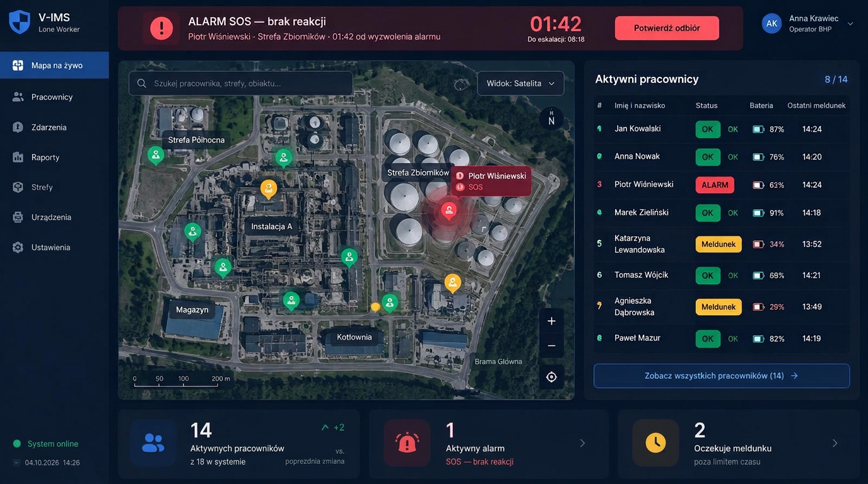Open Mapa na żywo in sidebar
868x484 pixels.
pyautogui.click(x=54, y=66)
